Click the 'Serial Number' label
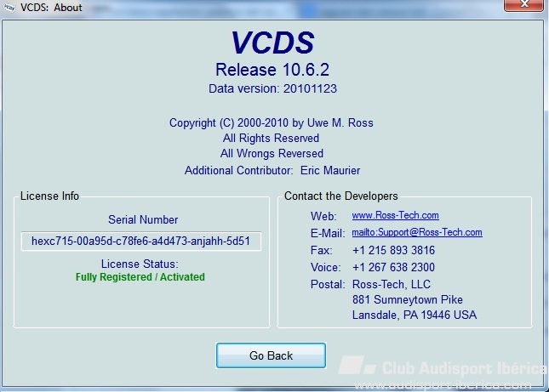Screen dimensions: 549x392 [143, 219]
